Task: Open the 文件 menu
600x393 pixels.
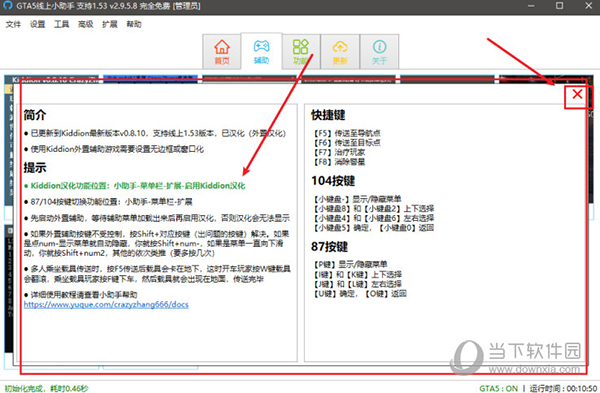Action: [13, 24]
